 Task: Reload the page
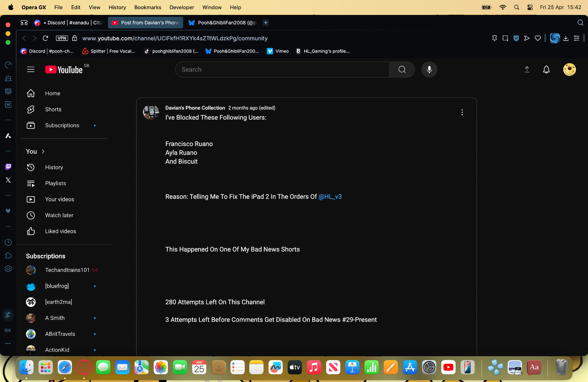coord(45,38)
